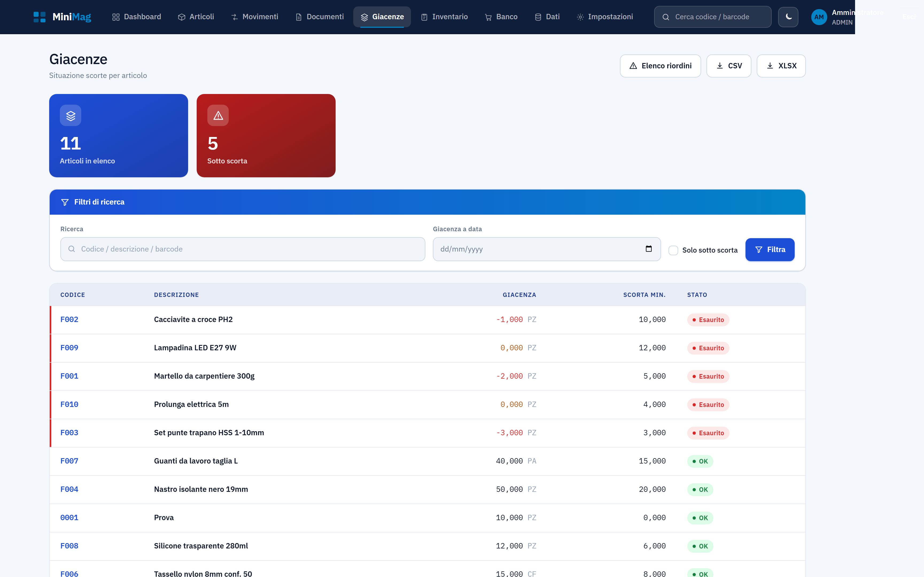Click the magnifier icon in the top search
Screen dimensions: 924x577
coord(666,17)
